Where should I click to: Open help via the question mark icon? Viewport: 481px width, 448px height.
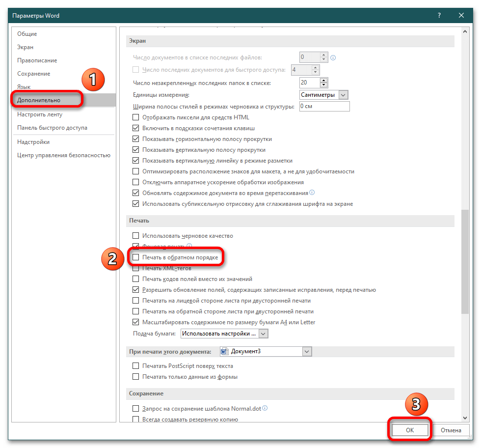point(439,15)
